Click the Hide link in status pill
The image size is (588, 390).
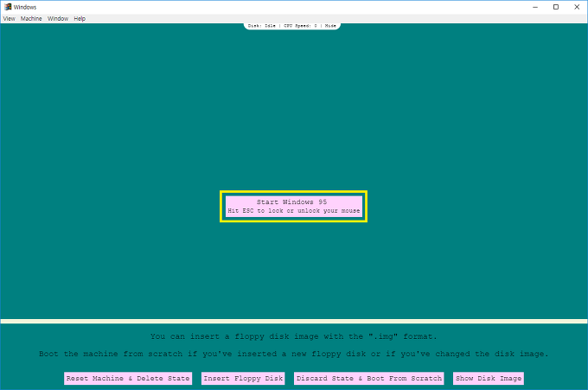pos(330,25)
